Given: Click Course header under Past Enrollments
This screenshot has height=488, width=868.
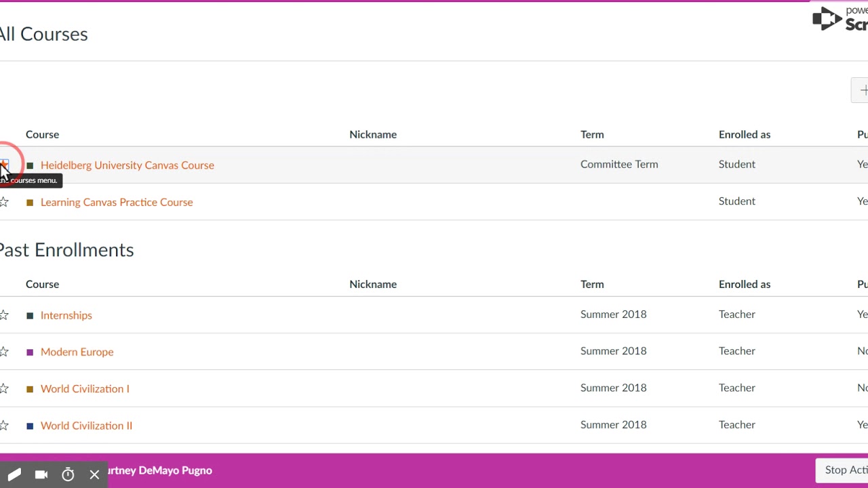Looking at the screenshot, I should tap(42, 284).
